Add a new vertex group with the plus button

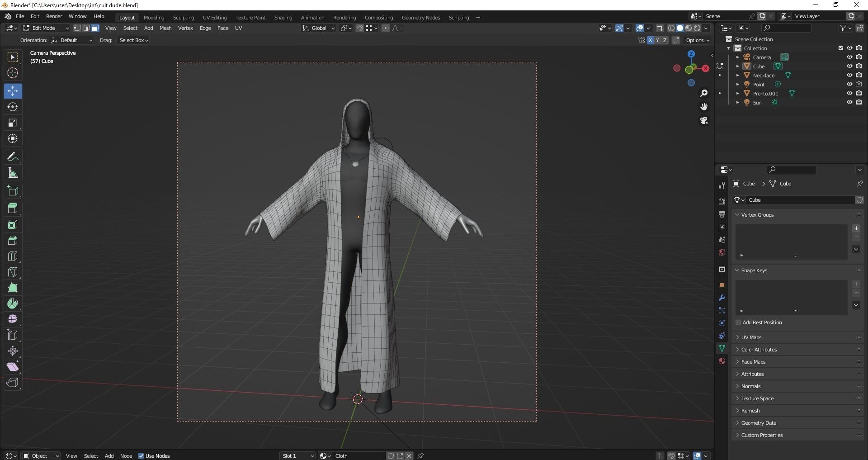pos(856,228)
